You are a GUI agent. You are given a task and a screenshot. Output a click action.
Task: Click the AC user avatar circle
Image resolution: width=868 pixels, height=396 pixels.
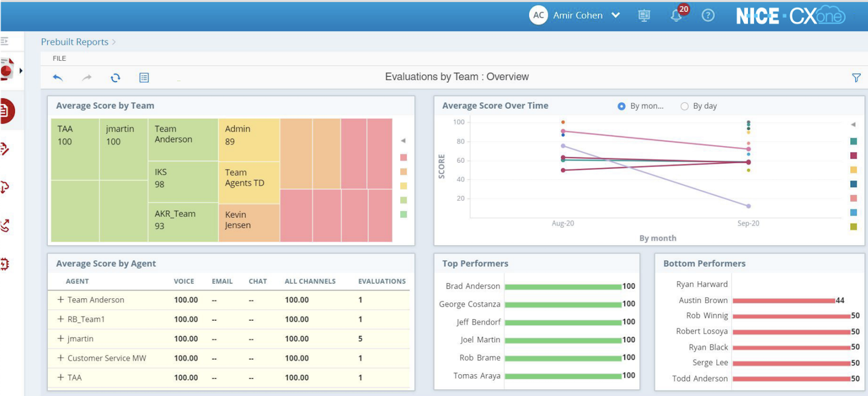pos(538,15)
